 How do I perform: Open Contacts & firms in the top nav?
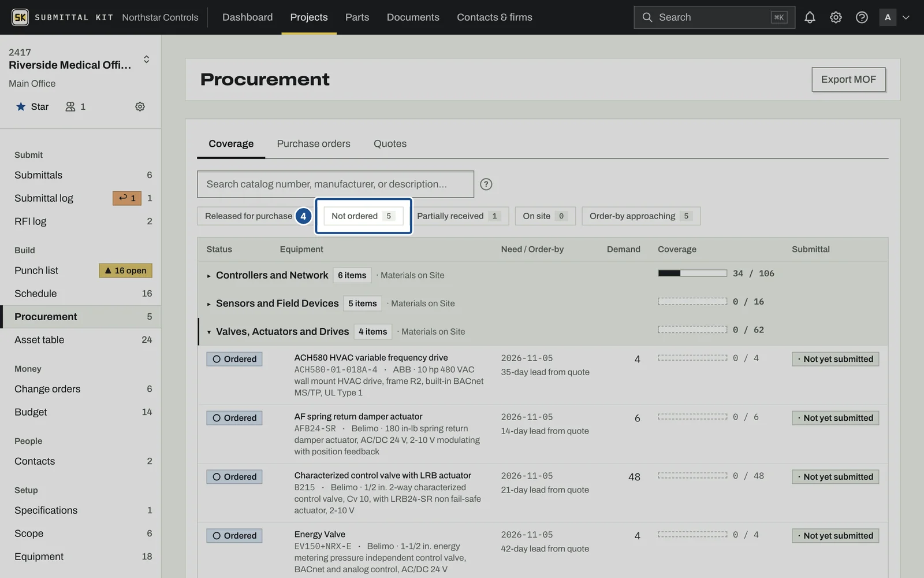(x=494, y=17)
